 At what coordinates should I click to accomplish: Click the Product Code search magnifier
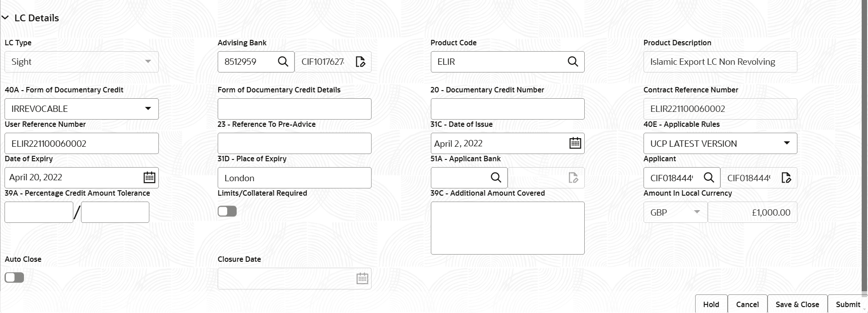(x=572, y=62)
